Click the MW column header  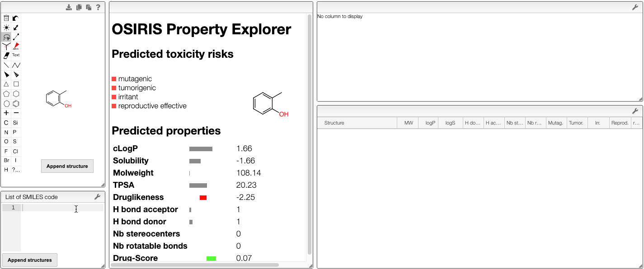[x=409, y=123]
